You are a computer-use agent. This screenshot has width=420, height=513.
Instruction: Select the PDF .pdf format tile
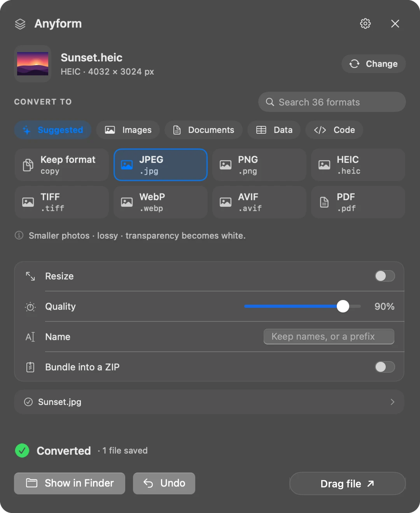(358, 202)
